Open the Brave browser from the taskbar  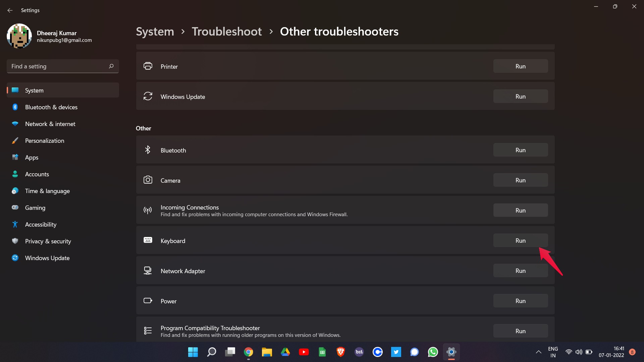click(x=340, y=352)
